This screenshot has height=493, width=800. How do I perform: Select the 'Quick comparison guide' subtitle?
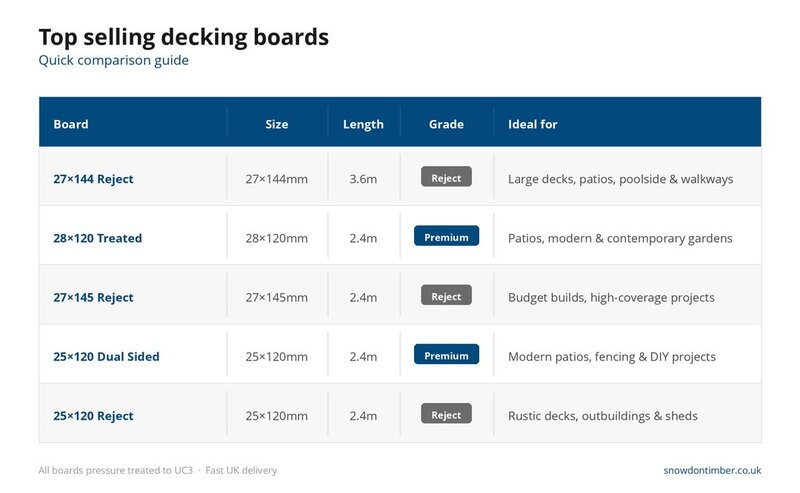pos(113,60)
